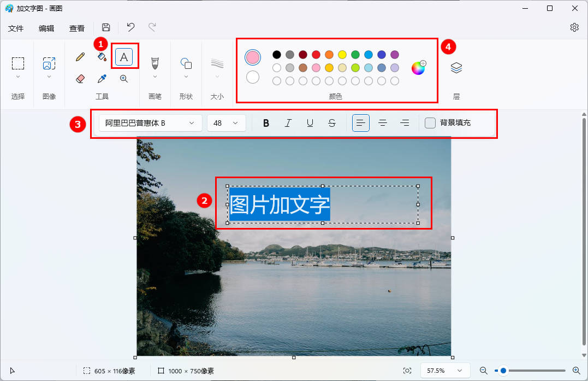Click the 1000 × 750像素 canvas size text
This screenshot has height=381, width=588.
(191, 371)
